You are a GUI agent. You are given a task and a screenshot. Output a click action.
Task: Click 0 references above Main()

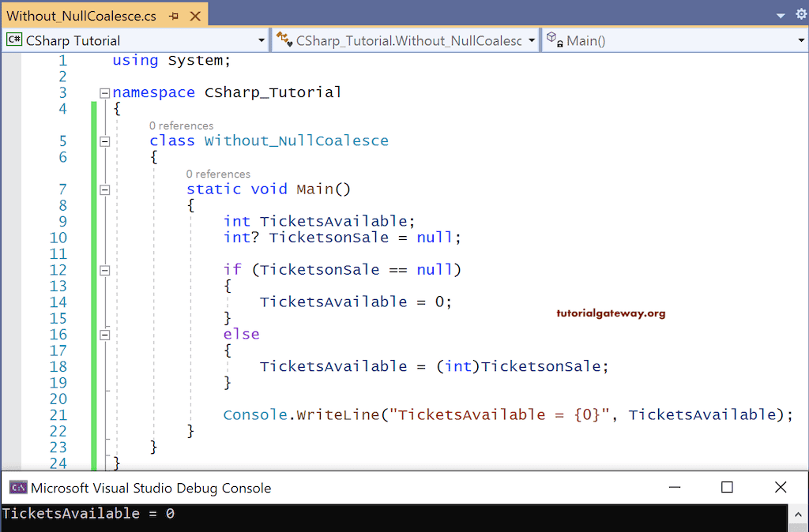click(218, 173)
